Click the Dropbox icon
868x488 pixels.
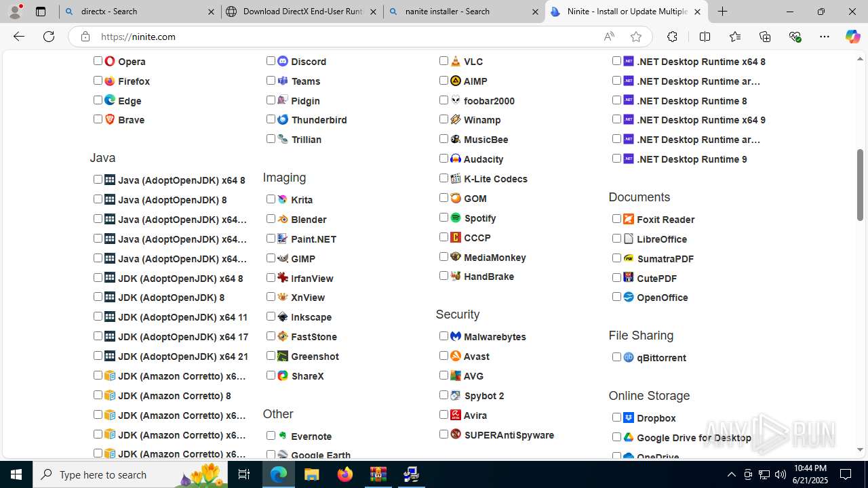click(629, 418)
